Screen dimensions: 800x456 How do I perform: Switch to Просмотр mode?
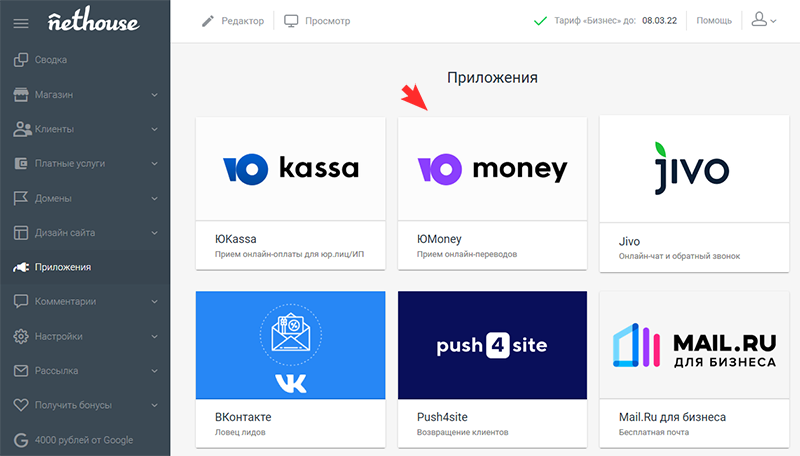(317, 21)
